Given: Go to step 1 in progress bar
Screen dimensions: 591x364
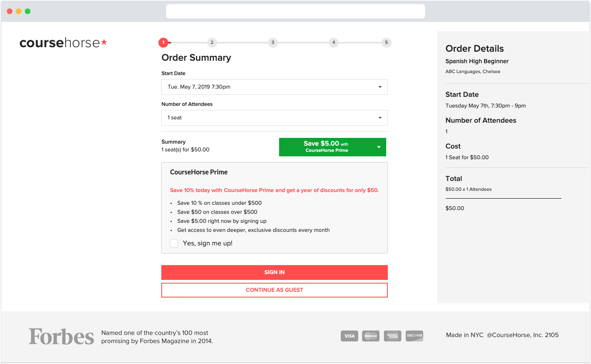Looking at the screenshot, I should [163, 42].
